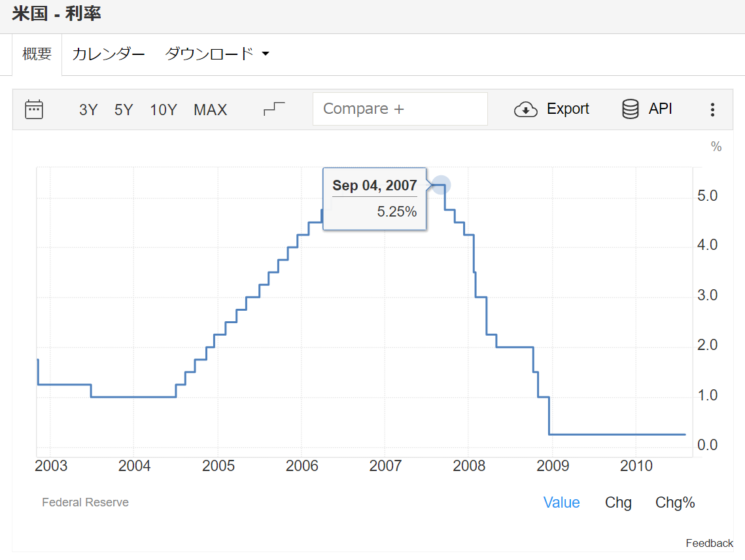
Task: Click inside the Compare + input field
Action: (400, 109)
